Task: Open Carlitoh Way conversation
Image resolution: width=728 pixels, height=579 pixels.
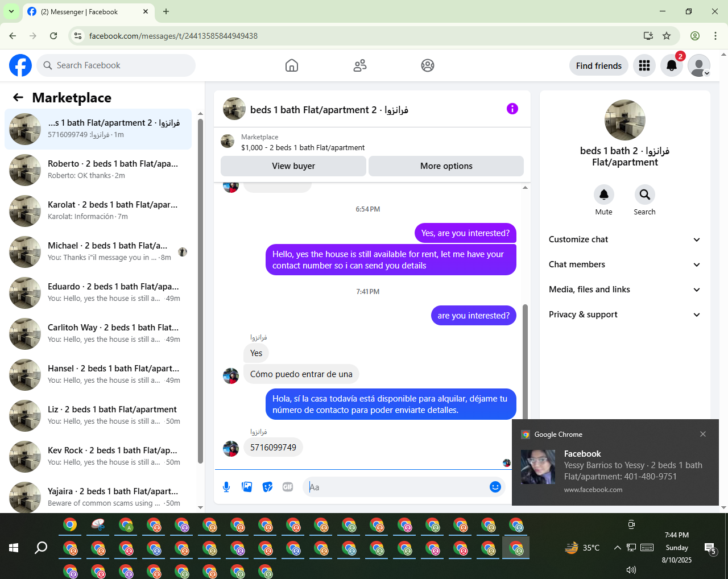Action: (98, 334)
